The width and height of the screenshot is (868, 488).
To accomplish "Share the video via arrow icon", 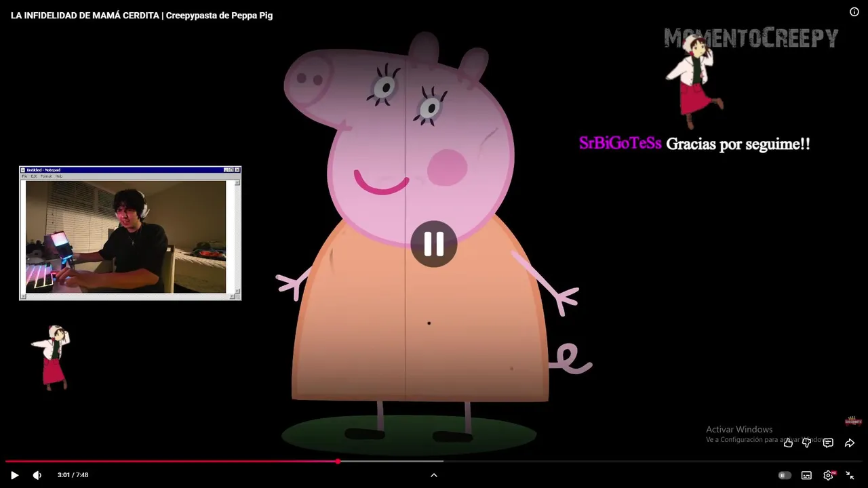I will (849, 443).
